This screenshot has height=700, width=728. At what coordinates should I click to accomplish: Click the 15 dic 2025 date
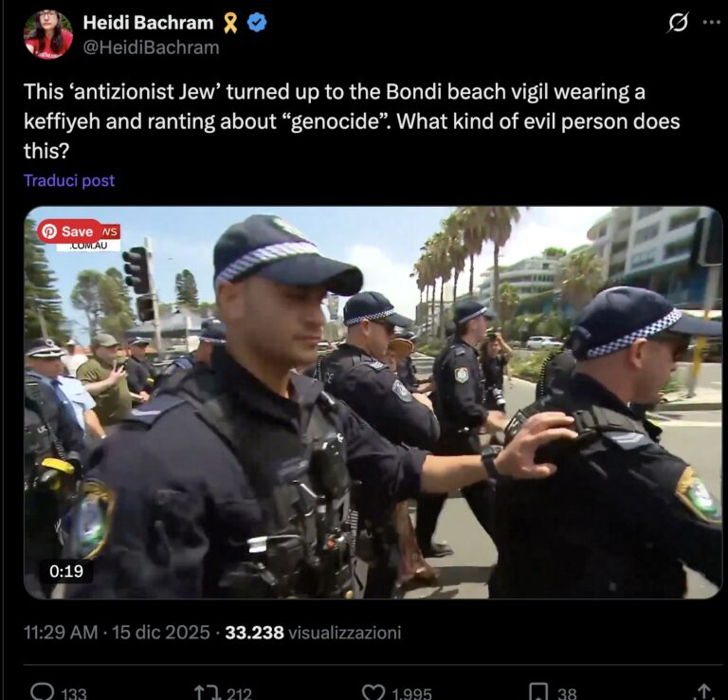pos(161,633)
